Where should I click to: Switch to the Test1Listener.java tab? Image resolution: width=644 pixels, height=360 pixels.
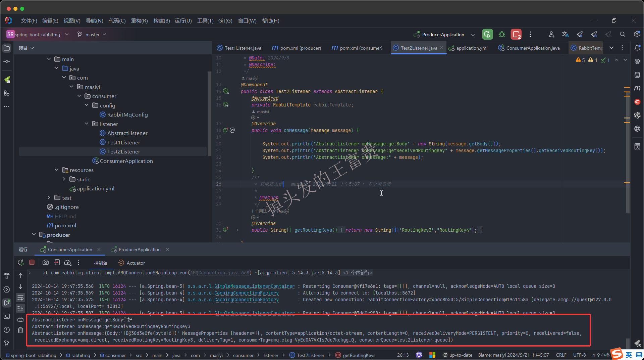(x=239, y=48)
